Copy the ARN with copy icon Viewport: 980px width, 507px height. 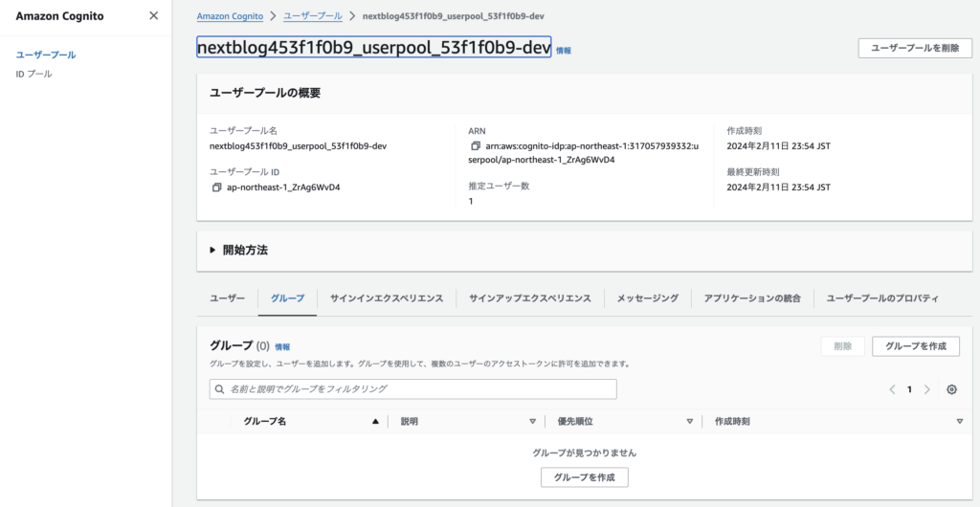click(x=476, y=146)
